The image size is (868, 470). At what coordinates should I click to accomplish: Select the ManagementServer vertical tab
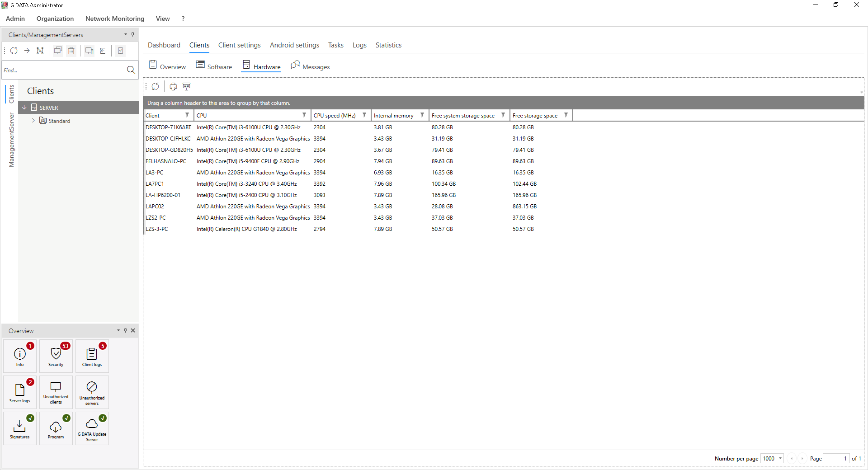pyautogui.click(x=12, y=140)
